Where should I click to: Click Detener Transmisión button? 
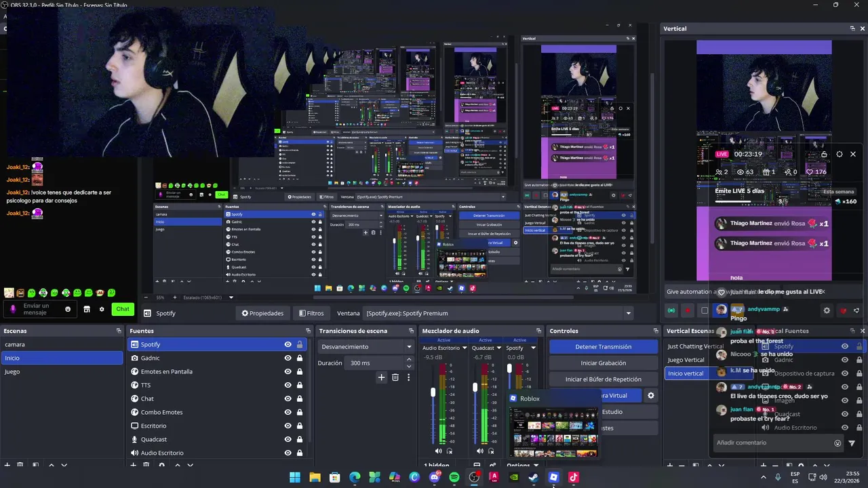pyautogui.click(x=603, y=346)
